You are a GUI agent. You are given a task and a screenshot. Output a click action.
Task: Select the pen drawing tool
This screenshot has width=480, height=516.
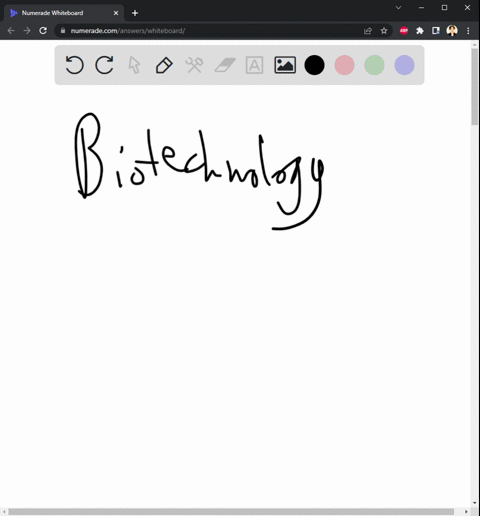point(164,65)
